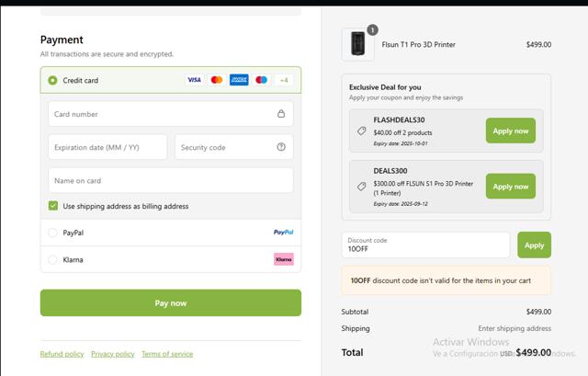The height and width of the screenshot is (376, 588).
Task: Click the American Express logo
Action: [x=239, y=80]
